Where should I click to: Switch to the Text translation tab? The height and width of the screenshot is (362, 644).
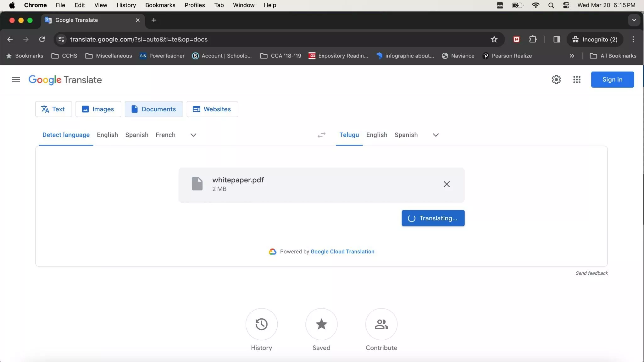point(53,109)
